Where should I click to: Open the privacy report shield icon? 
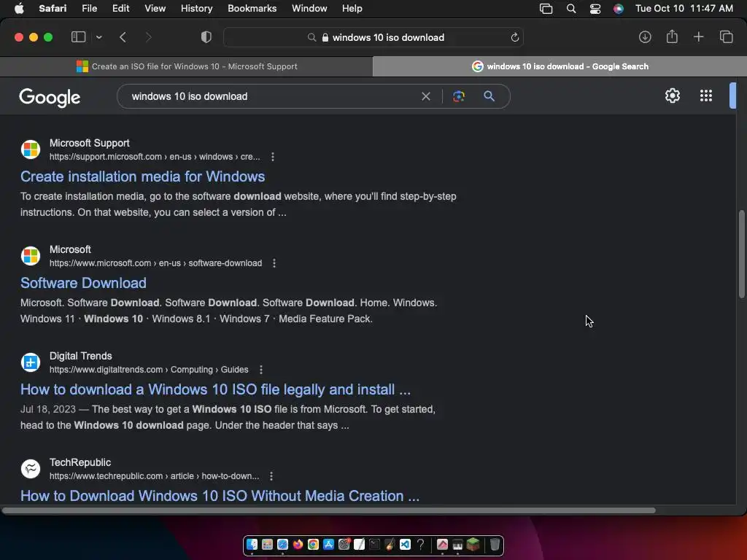point(206,37)
